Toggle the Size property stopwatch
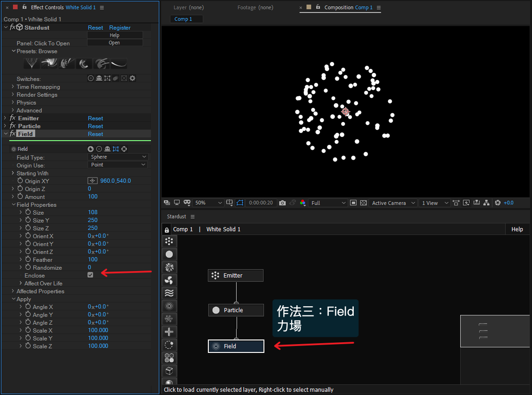The height and width of the screenshot is (395, 532). point(28,212)
